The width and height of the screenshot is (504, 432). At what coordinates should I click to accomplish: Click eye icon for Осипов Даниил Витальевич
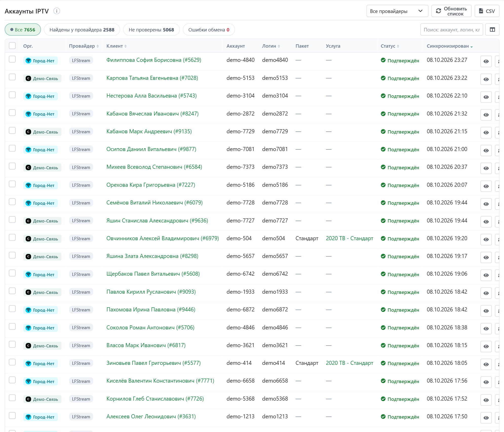[x=486, y=151]
